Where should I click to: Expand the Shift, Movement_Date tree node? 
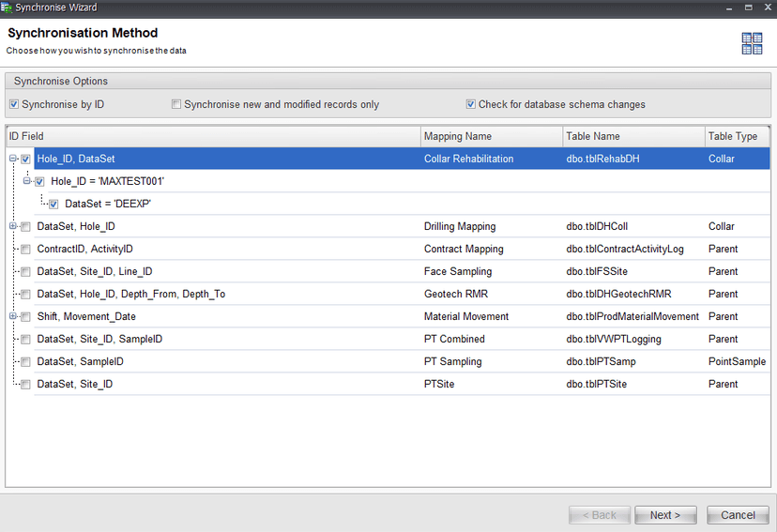pyautogui.click(x=13, y=316)
